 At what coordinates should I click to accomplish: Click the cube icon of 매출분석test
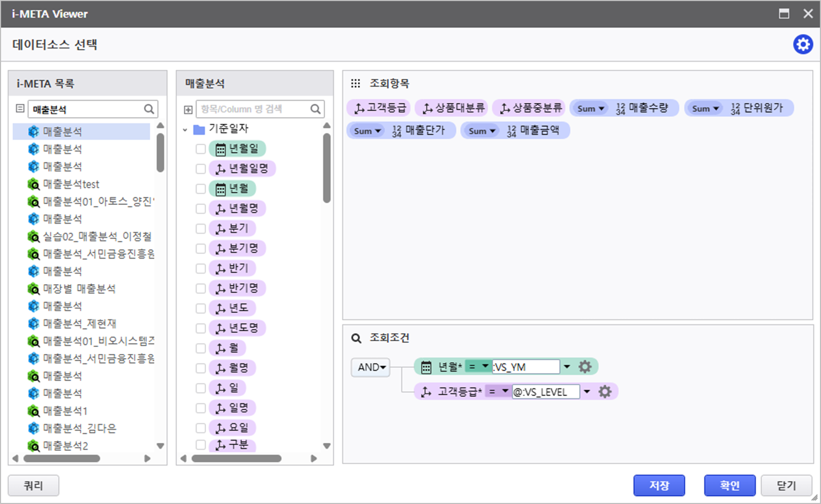[34, 184]
